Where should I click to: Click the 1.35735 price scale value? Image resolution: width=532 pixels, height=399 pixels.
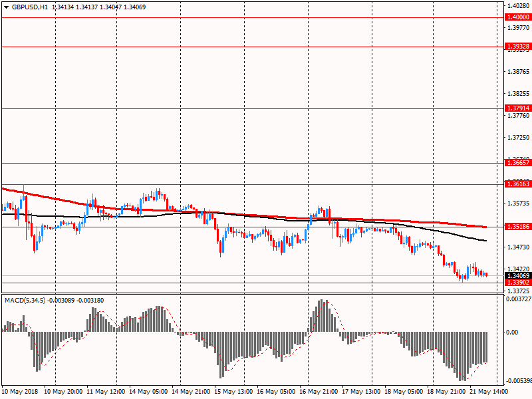[x=519, y=203]
